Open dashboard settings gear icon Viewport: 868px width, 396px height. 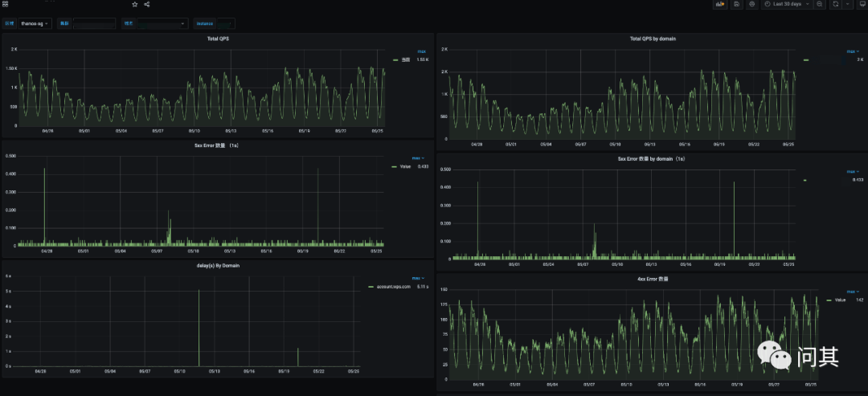751,4
